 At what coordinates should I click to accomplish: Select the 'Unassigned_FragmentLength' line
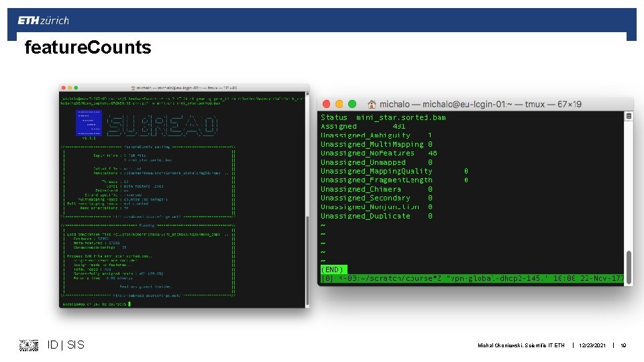(x=394, y=180)
